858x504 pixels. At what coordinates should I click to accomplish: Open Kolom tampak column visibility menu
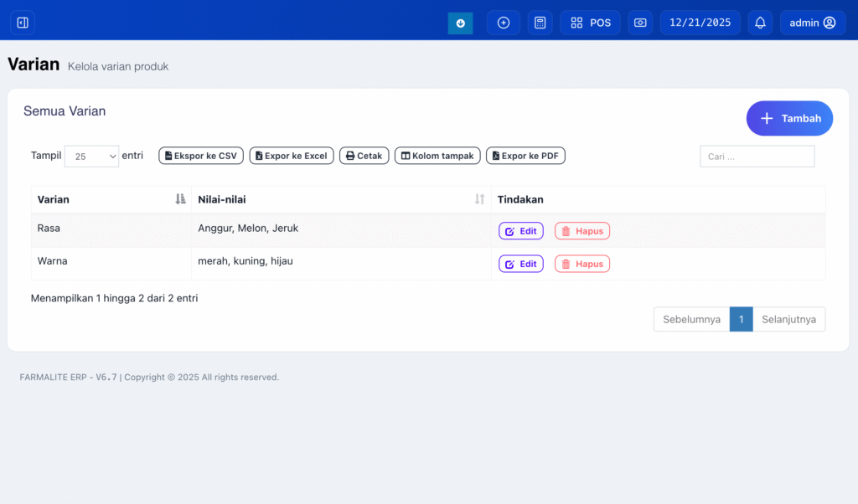tap(437, 156)
